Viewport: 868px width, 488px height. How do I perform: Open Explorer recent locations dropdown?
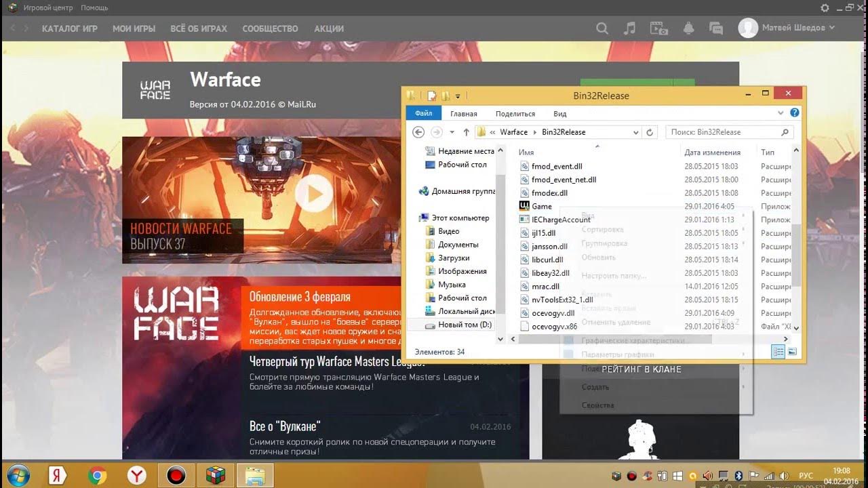tap(452, 132)
